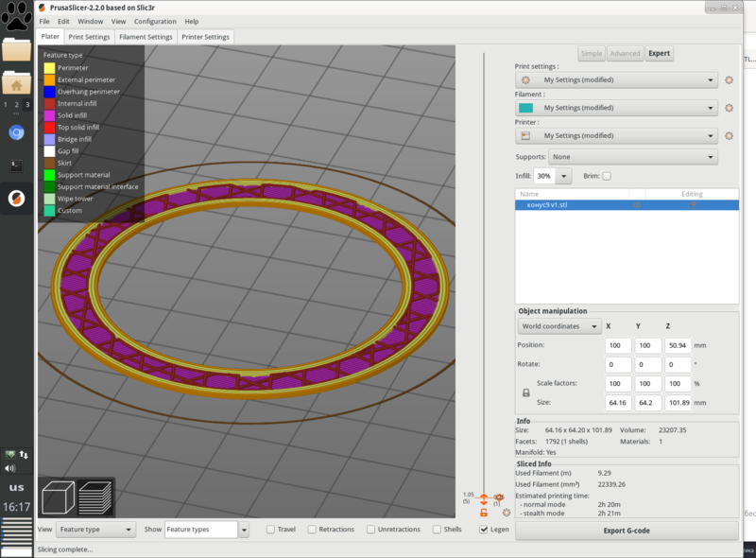The width and height of the screenshot is (756, 558).
Task: Open the Configuration menu
Action: pos(155,21)
